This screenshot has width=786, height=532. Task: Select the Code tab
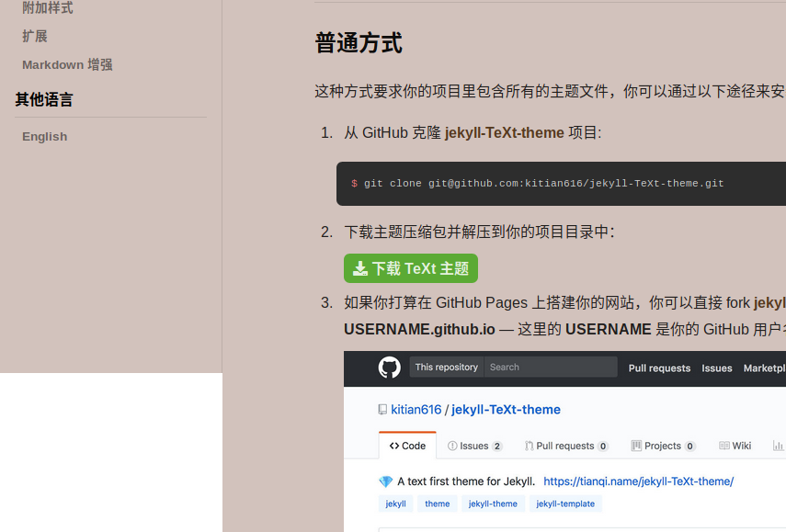407,446
